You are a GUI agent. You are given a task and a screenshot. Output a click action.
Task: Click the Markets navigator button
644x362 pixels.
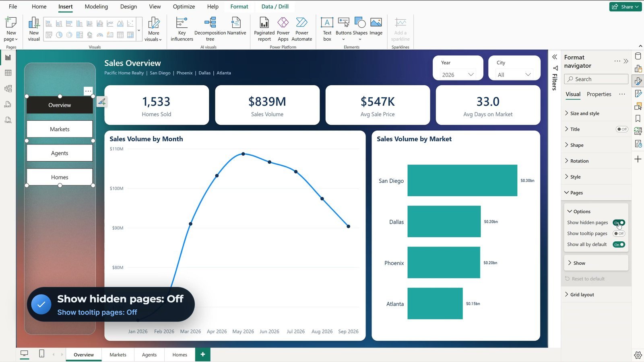coord(60,129)
